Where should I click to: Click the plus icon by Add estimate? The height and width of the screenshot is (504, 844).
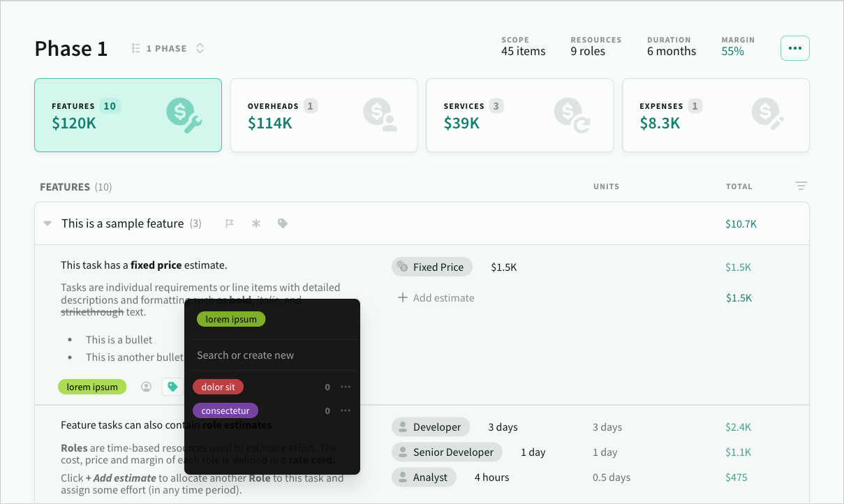pos(402,298)
